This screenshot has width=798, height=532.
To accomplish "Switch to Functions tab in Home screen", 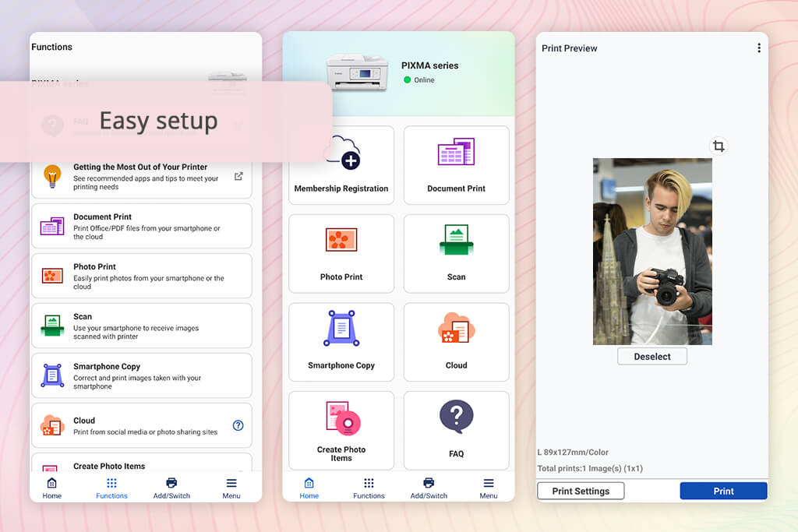I will click(369, 488).
